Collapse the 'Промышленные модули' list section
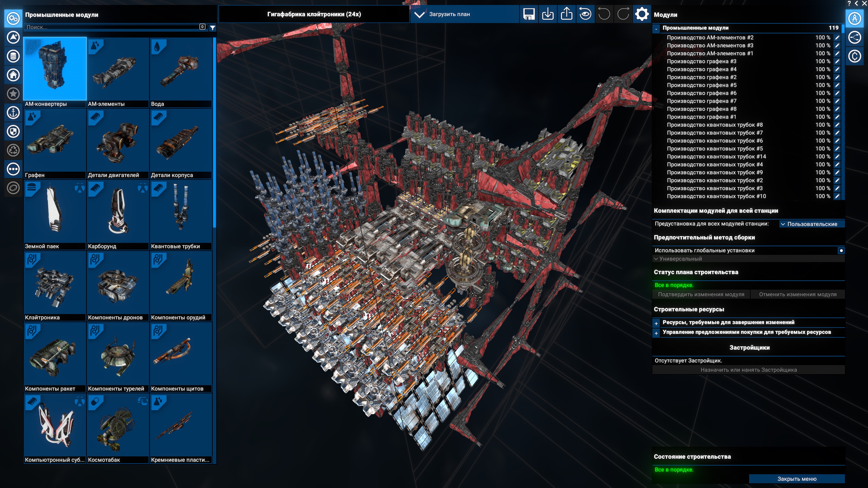 [656, 28]
